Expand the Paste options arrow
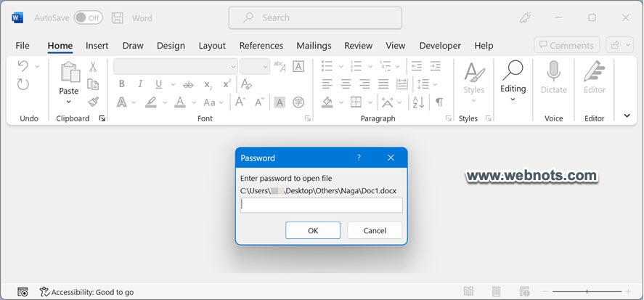Viewport: 644px width, 300px height. tap(69, 102)
